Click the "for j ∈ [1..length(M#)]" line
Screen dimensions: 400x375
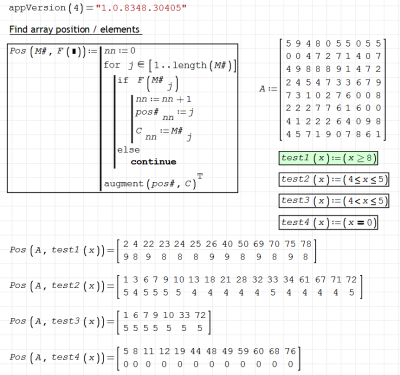coord(170,65)
